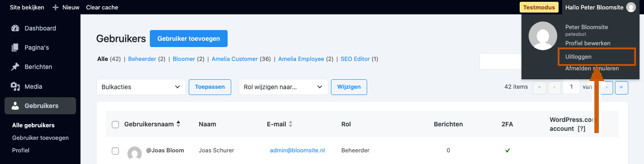This screenshot has height=164, width=644.
Task: Click Profiel bewerken in profile menu
Action: (588, 43)
